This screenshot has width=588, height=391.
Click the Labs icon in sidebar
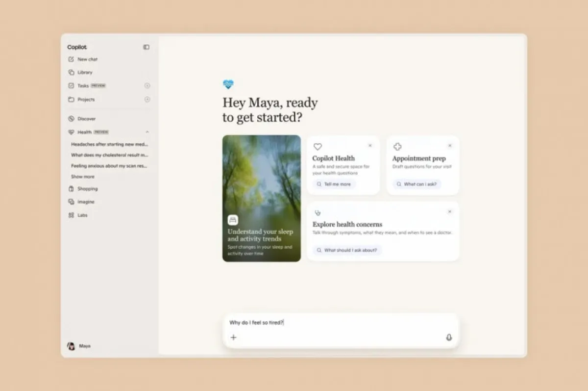71,215
